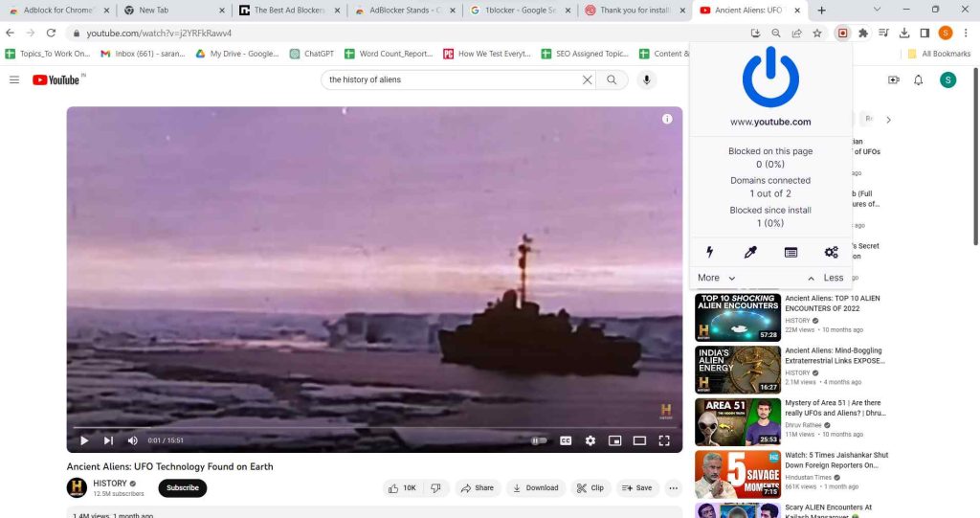Switch to AdBlocker Stands tab

point(405,10)
